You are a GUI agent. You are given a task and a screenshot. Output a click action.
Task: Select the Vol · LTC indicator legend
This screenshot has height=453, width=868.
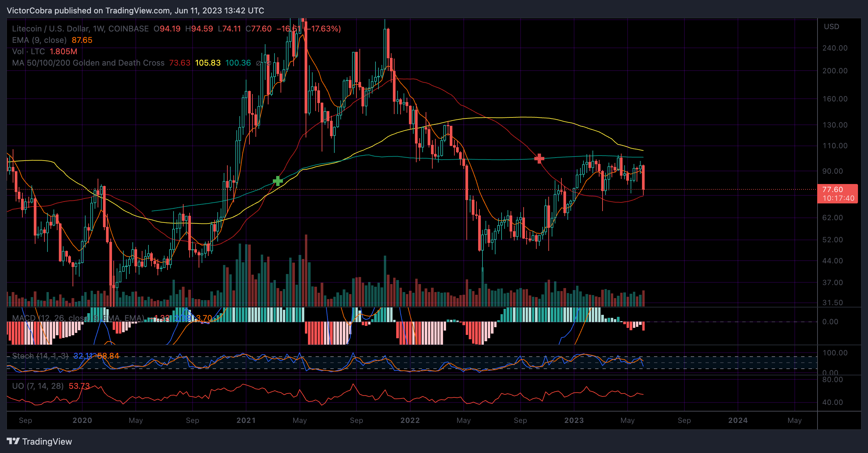coord(28,52)
